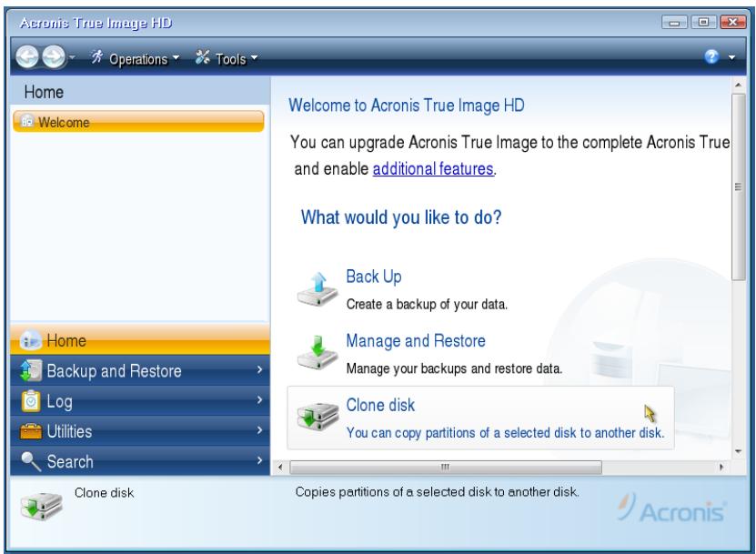This screenshot has width=756, height=554.
Task: Click the Back Up disk icon
Action: (x=318, y=289)
